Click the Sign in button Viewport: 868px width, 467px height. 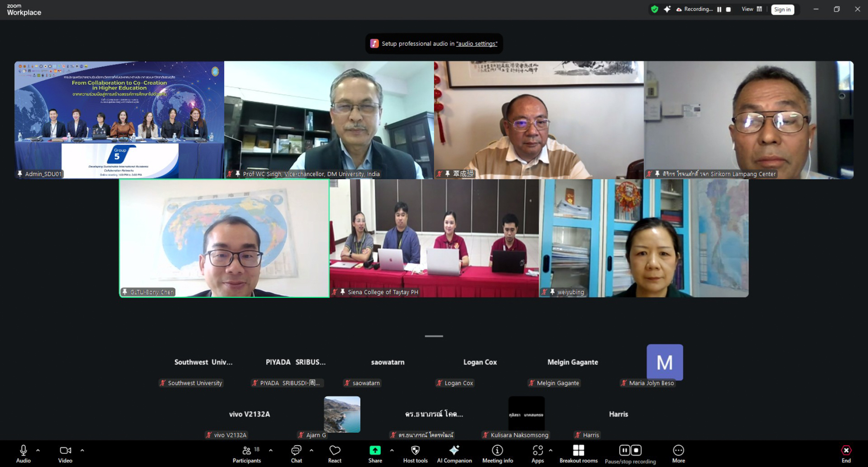[782, 9]
